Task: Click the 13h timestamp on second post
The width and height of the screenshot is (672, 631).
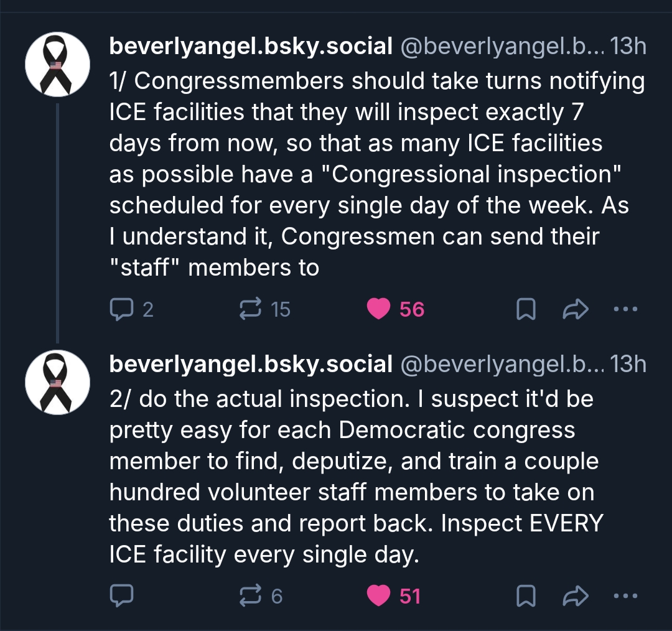Action: 628,365
